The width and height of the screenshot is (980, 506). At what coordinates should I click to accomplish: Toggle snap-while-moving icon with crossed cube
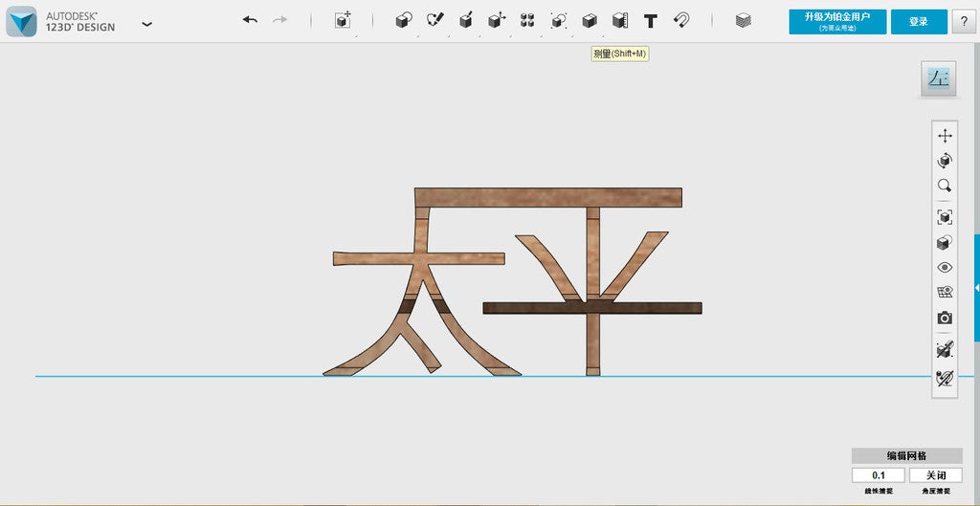[x=945, y=350]
